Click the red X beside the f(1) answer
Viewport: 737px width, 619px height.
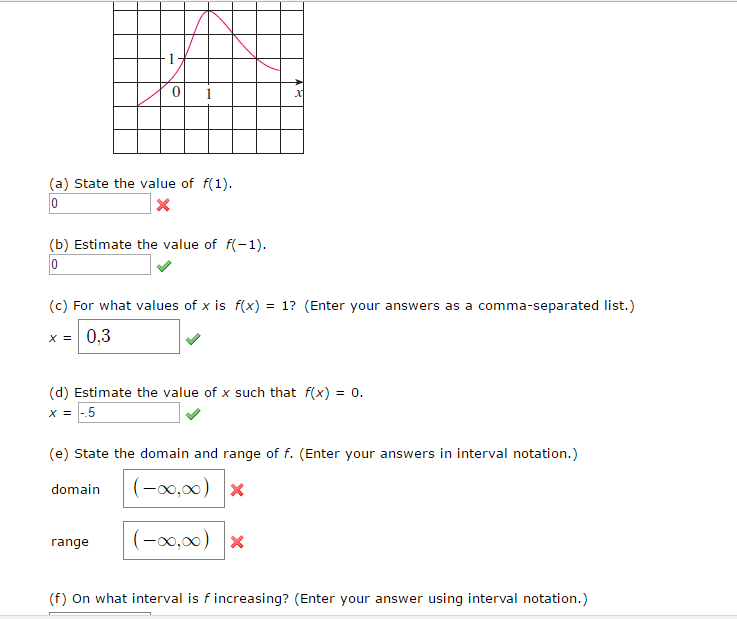click(163, 205)
